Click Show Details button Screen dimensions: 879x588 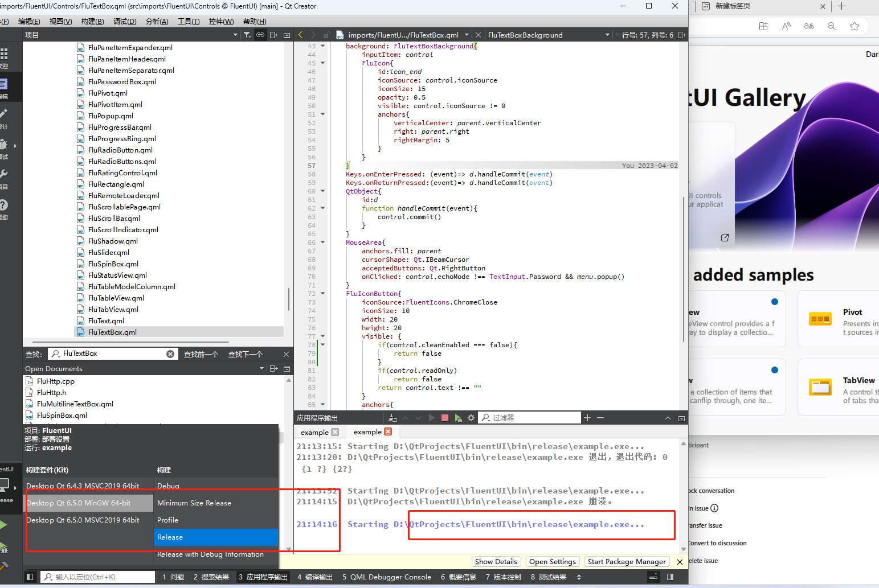496,562
